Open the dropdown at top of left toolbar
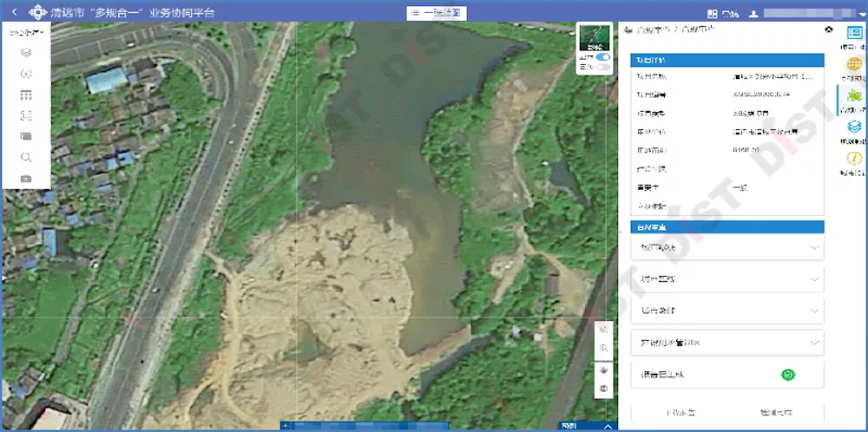 click(x=26, y=32)
